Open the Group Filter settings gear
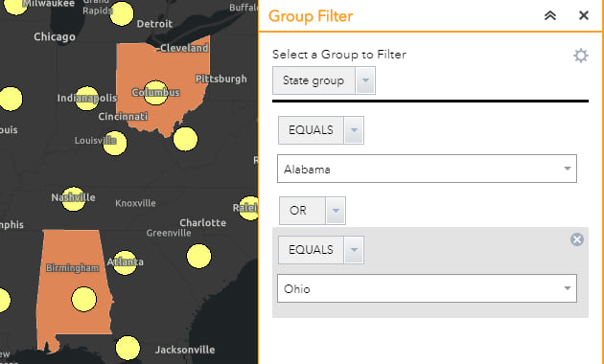Viewport: 604px width, 364px height. pyautogui.click(x=580, y=56)
